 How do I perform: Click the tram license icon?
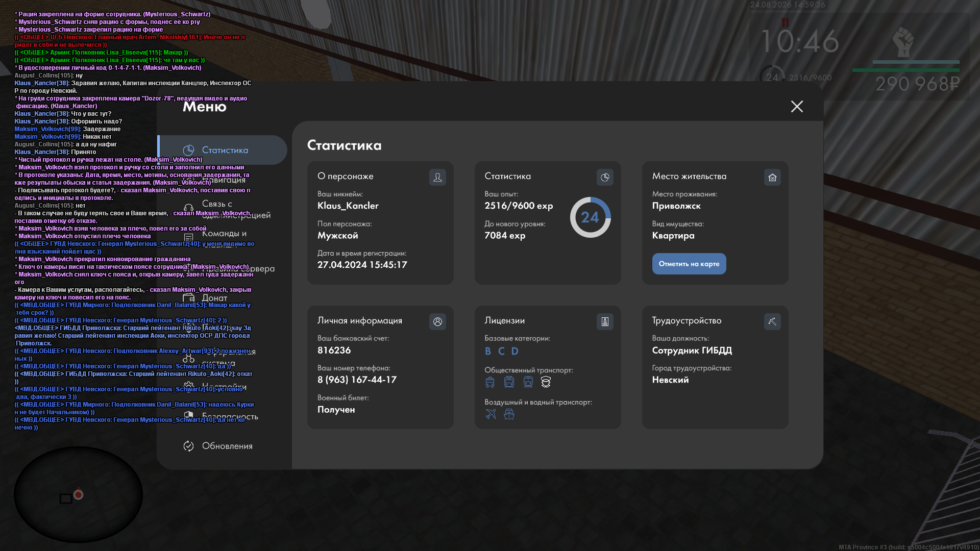point(509,382)
